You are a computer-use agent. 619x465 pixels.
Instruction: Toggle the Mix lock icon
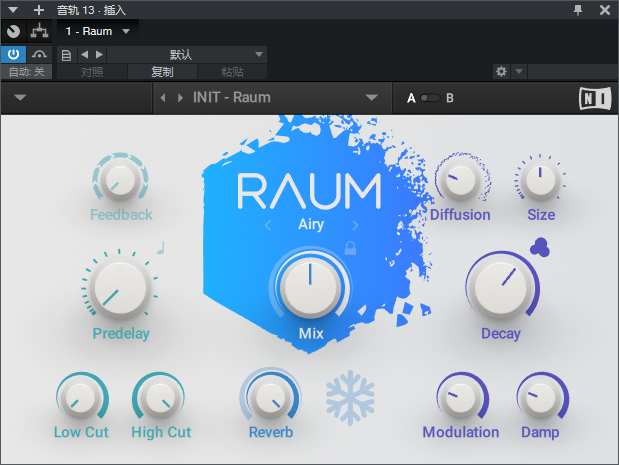click(x=350, y=248)
